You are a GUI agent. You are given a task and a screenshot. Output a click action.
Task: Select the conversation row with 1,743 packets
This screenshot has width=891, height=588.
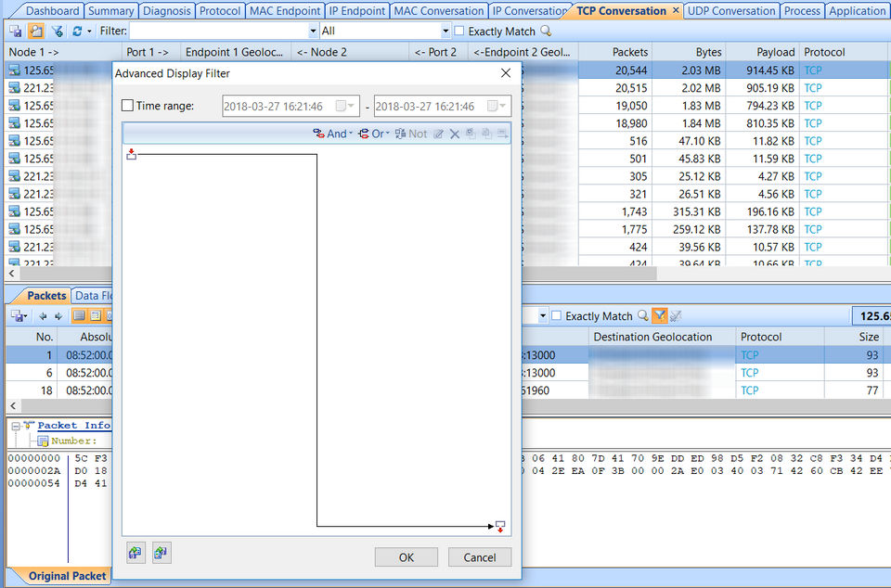pyautogui.click(x=445, y=211)
